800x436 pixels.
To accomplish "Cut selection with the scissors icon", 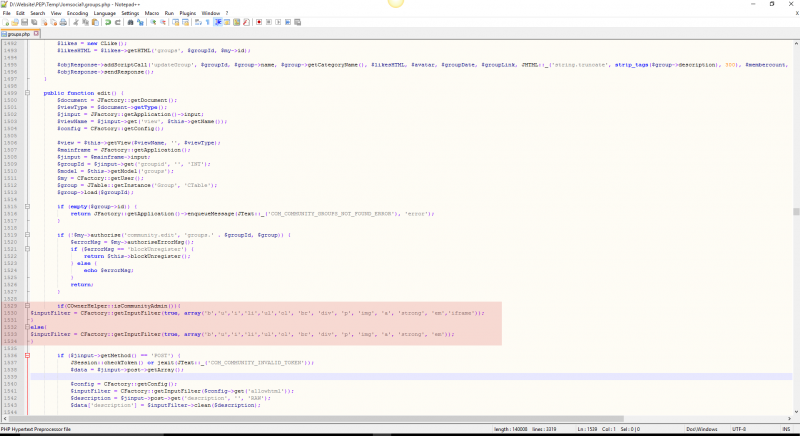I will pyautogui.click(x=76, y=22).
